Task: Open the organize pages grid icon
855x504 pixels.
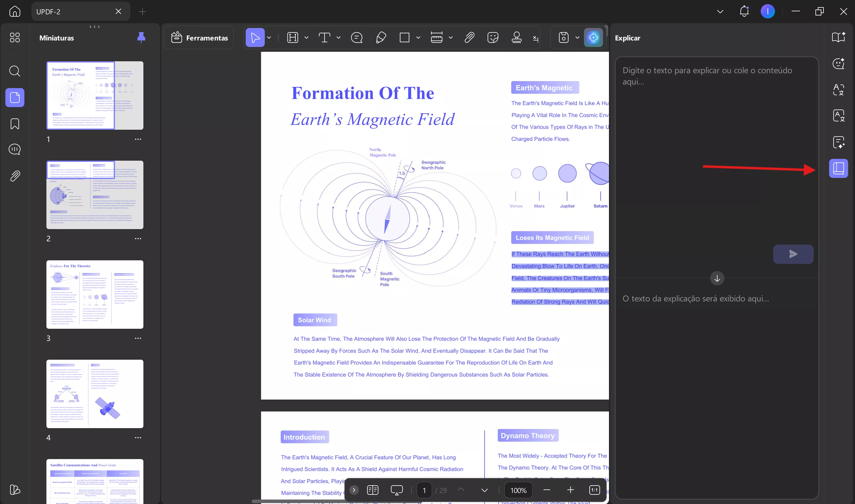Action: point(15,37)
